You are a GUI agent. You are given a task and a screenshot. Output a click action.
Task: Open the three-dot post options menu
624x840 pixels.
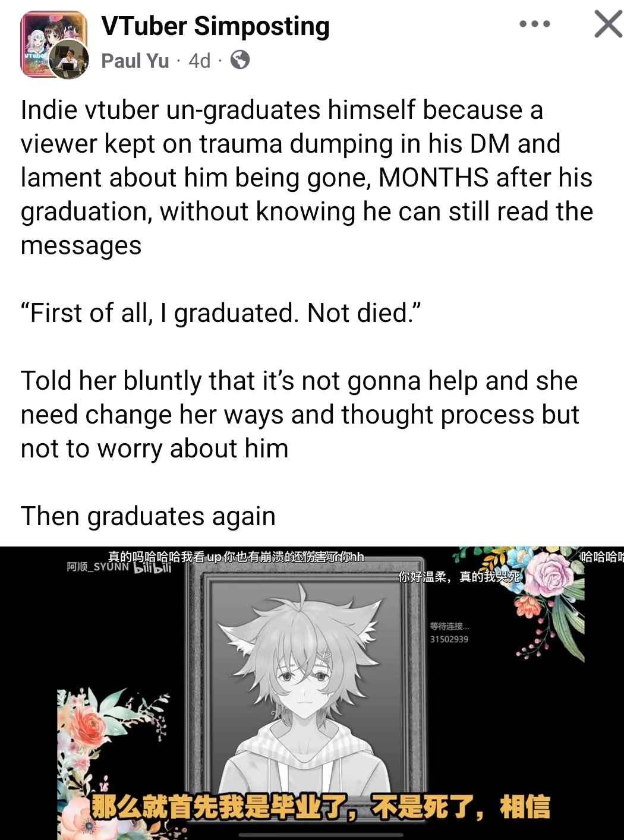click(x=535, y=25)
